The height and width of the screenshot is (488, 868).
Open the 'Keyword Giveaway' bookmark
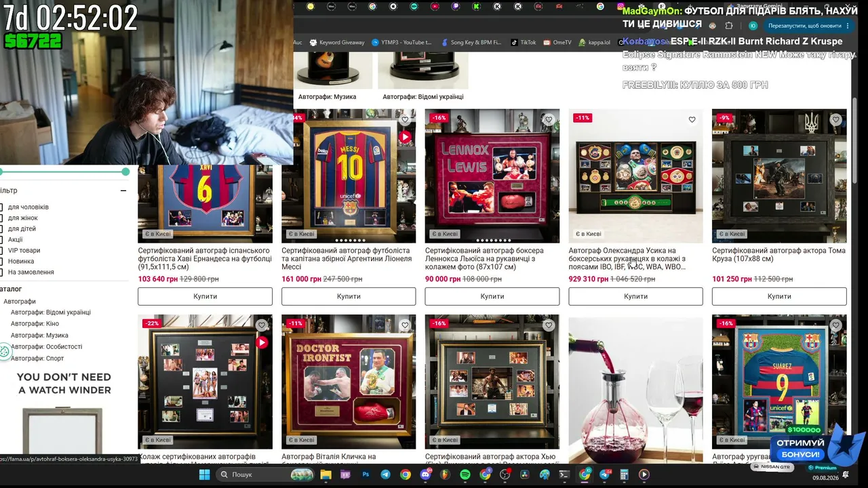click(x=337, y=42)
